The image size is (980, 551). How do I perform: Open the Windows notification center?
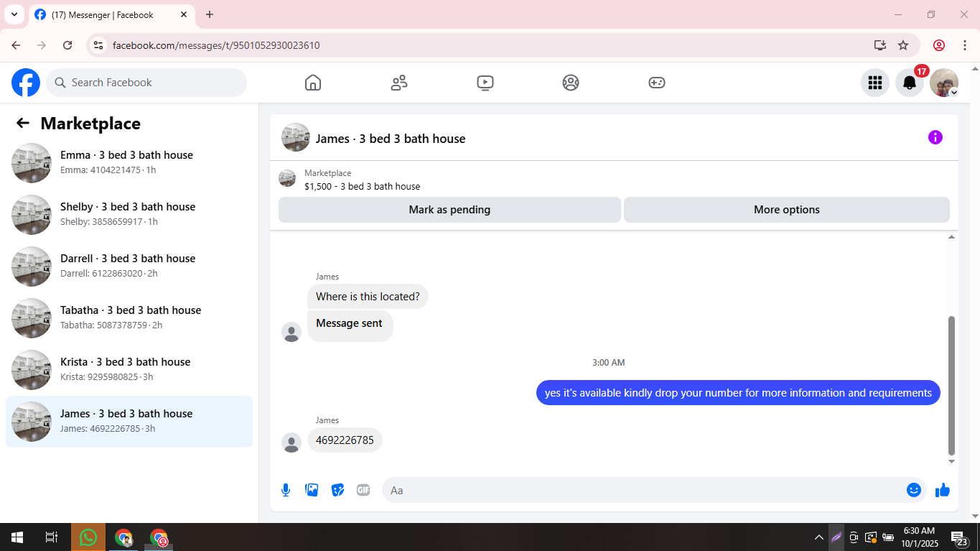(960, 537)
